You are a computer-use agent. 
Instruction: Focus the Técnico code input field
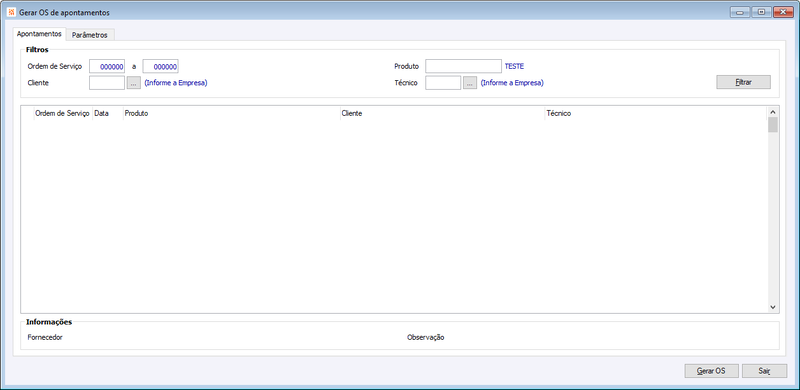443,83
